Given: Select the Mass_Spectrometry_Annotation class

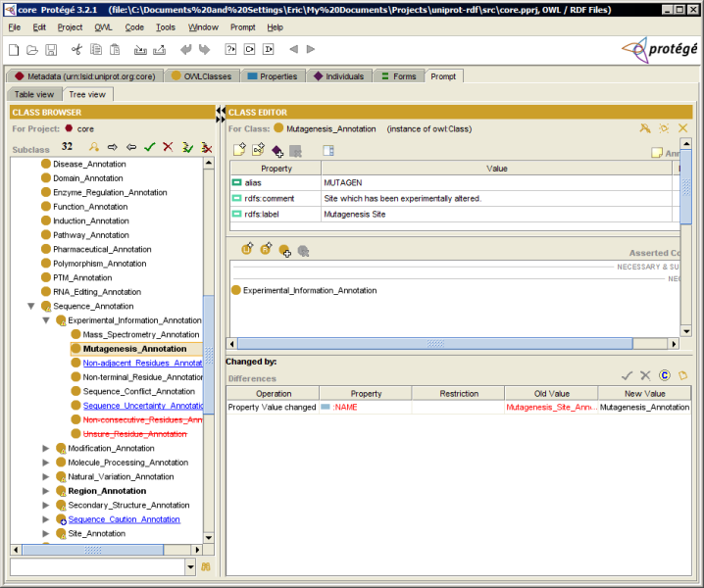Looking at the screenshot, I should 141,334.
